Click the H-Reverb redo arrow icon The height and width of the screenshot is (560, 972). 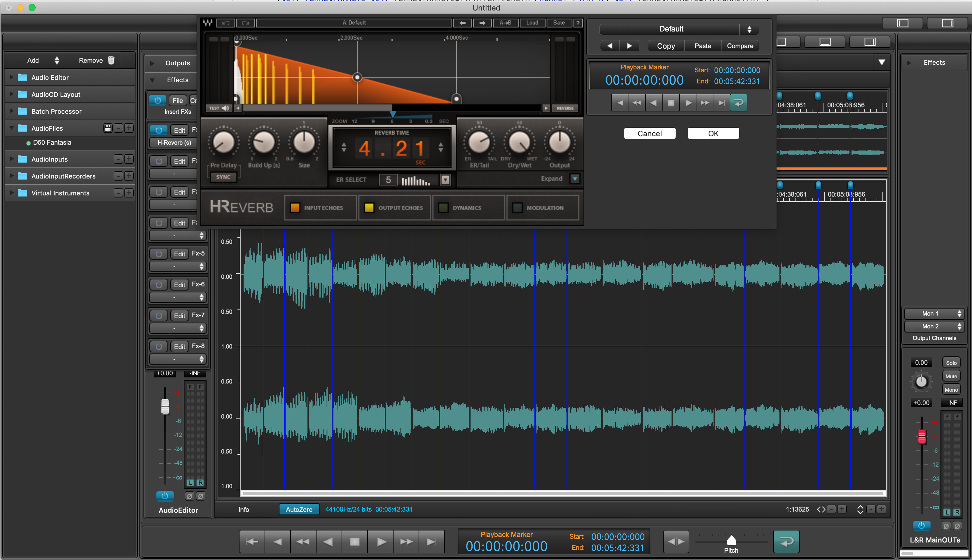[245, 23]
